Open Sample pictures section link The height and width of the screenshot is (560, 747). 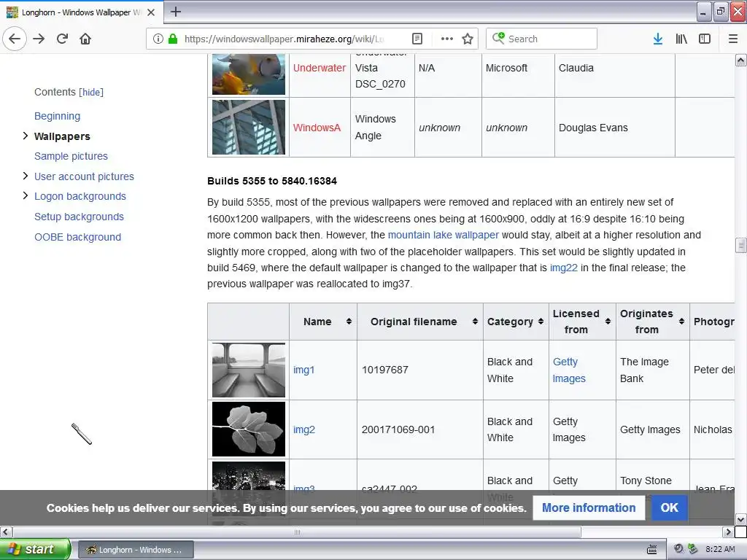click(x=71, y=156)
